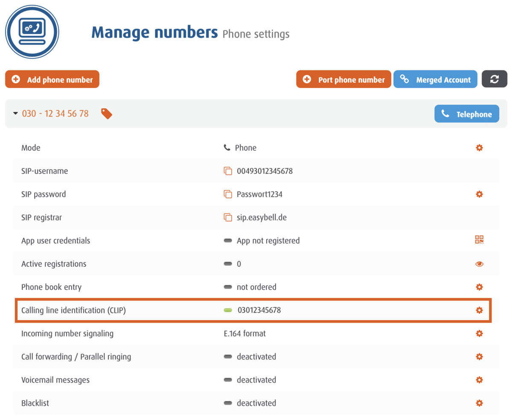
Task: Click the copy icon next to SIP-username
Action: [228, 171]
